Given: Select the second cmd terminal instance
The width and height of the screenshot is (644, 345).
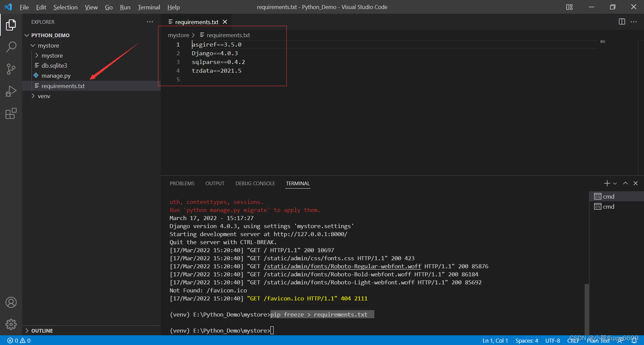Looking at the screenshot, I should 616,207.
